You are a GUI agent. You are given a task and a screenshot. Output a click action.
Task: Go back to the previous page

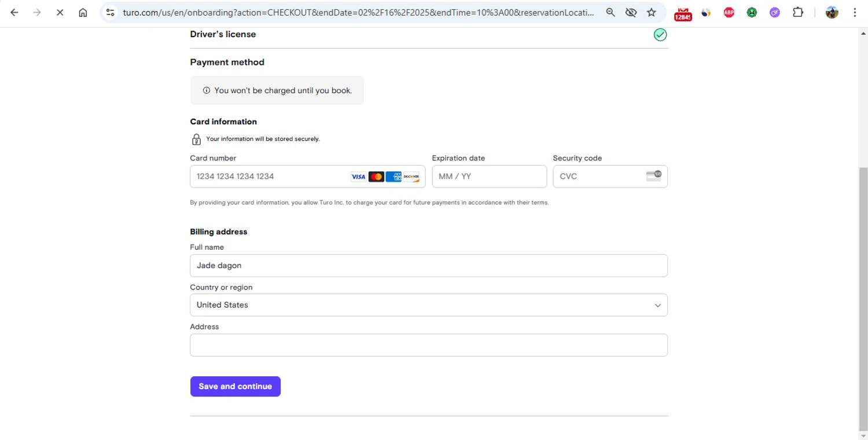pos(14,12)
